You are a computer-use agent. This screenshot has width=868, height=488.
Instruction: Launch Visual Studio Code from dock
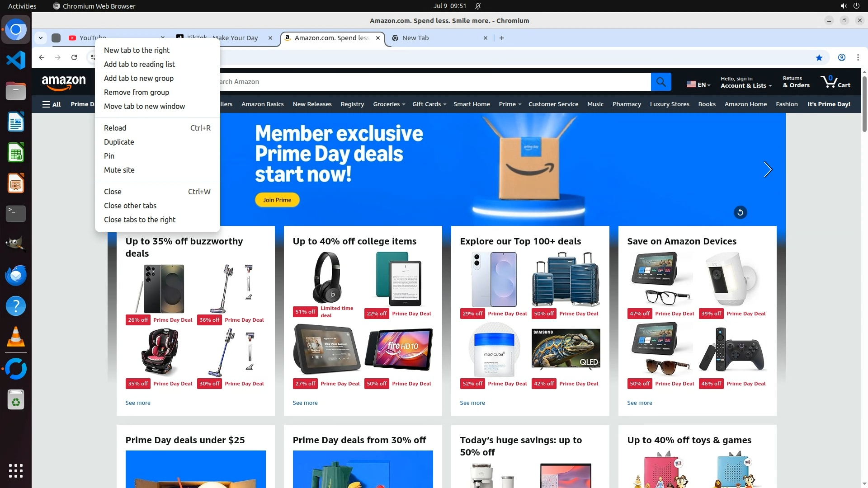tap(16, 60)
